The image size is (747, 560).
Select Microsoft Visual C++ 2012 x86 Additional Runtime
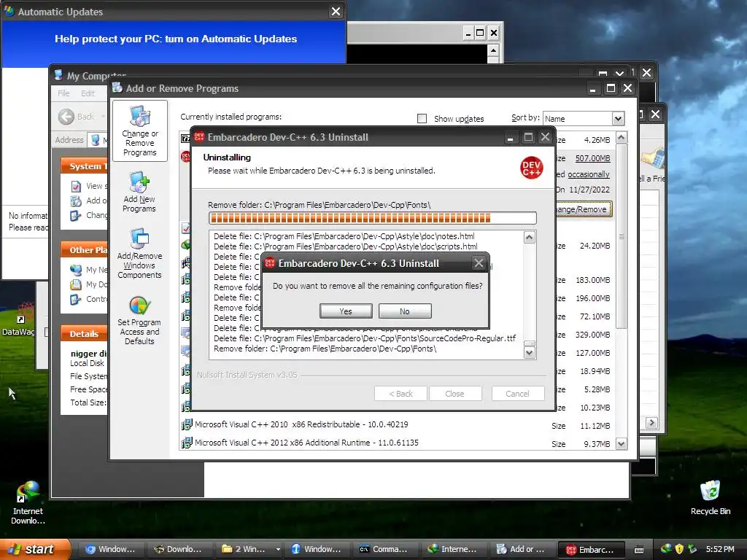(398, 443)
